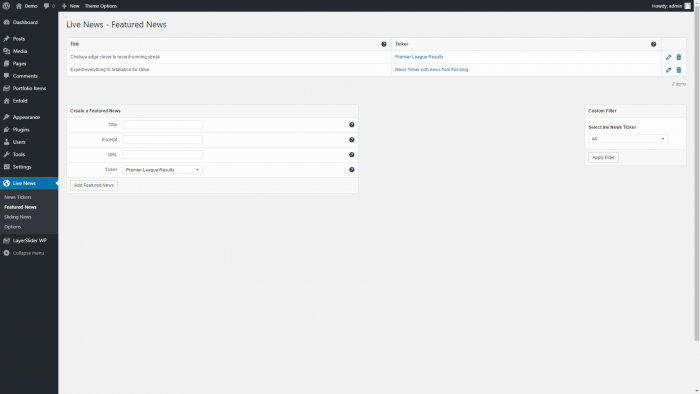
Task: Show help for the Excerpt field
Action: 352,140
